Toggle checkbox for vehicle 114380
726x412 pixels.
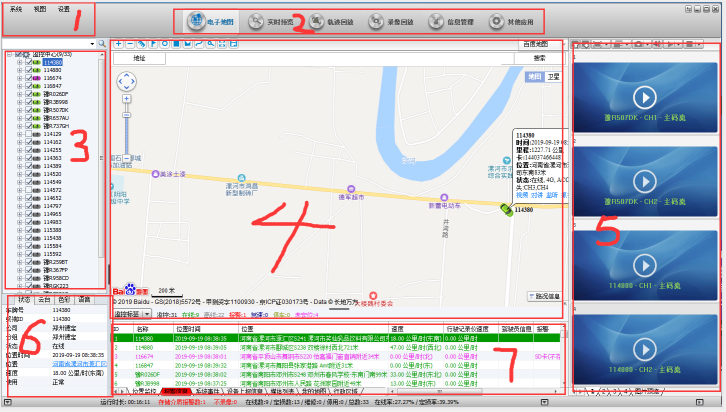tap(29, 62)
